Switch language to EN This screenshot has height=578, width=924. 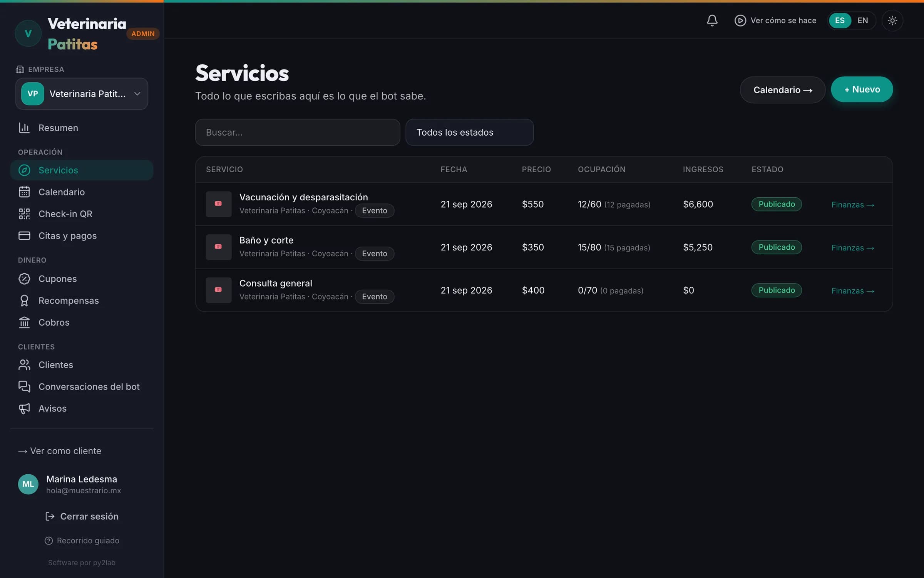863,20
